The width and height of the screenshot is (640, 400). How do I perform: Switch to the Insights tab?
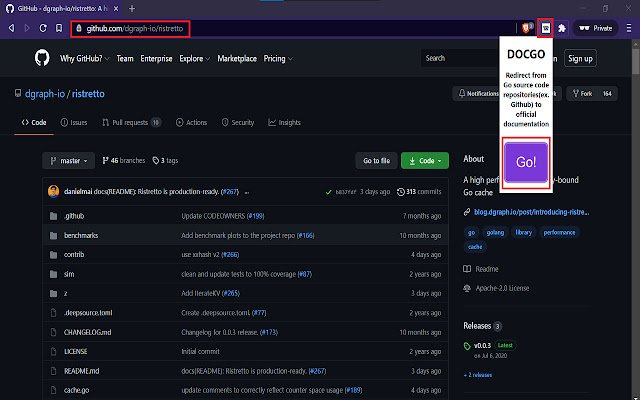(284, 122)
